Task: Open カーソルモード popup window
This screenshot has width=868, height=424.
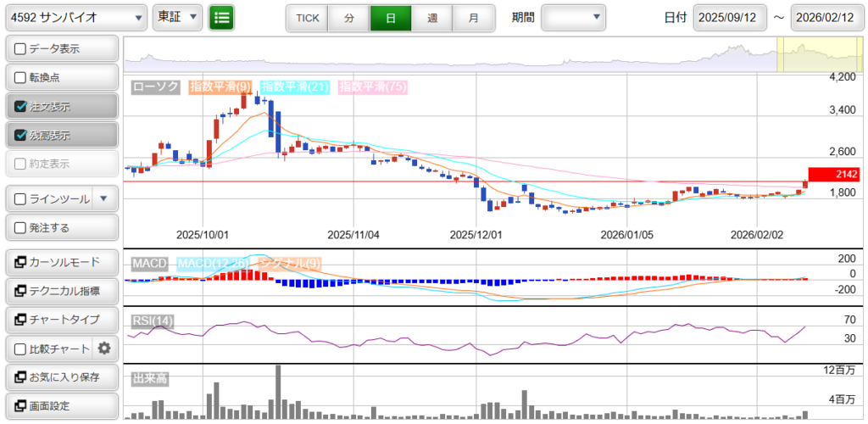Action: [60, 262]
